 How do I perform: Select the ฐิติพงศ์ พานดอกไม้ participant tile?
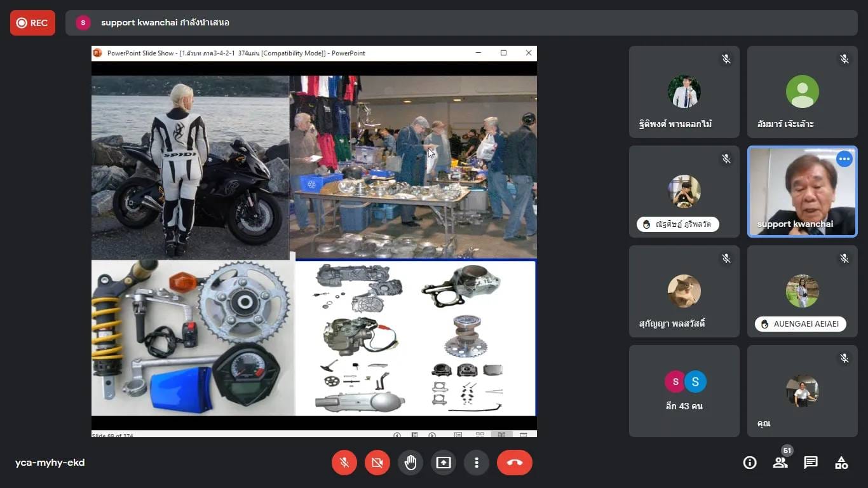pos(684,92)
